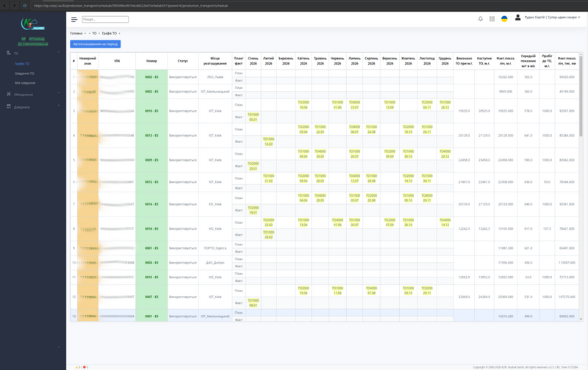Click the user profile avatar icon
588x370 pixels.
click(517, 18)
